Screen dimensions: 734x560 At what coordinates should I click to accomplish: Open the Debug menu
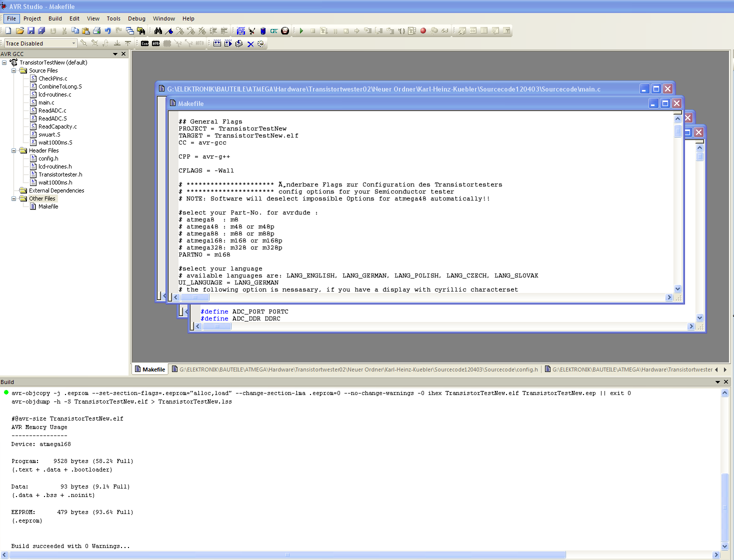pyautogui.click(x=136, y=18)
